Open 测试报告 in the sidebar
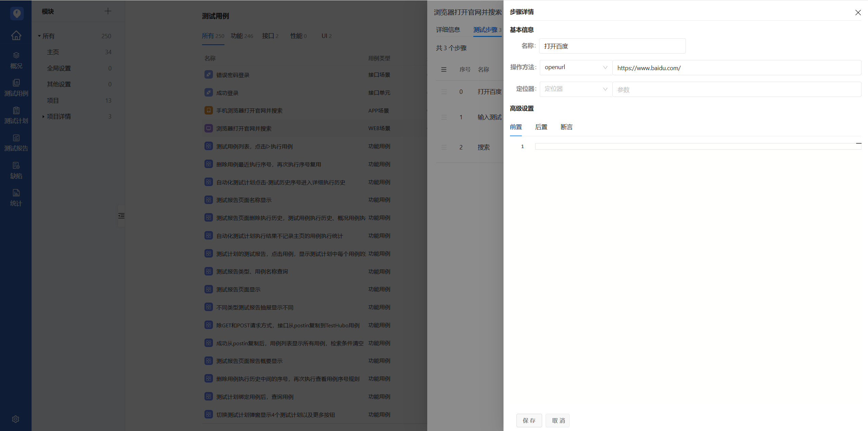868x431 pixels. coord(16,143)
